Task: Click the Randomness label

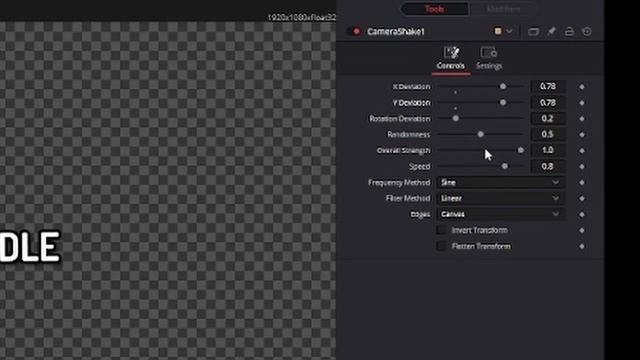Action: pyautogui.click(x=409, y=134)
